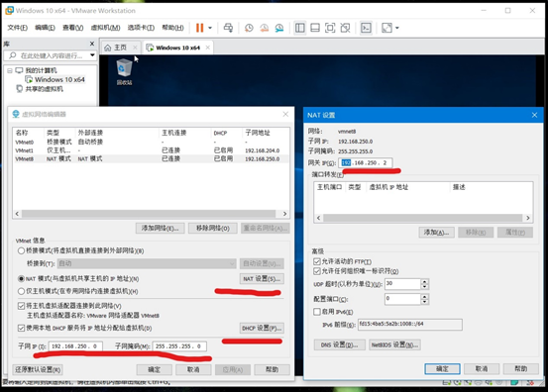The image size is (548, 392).
Task: Select the bridged mode radio button
Action: coord(21,250)
